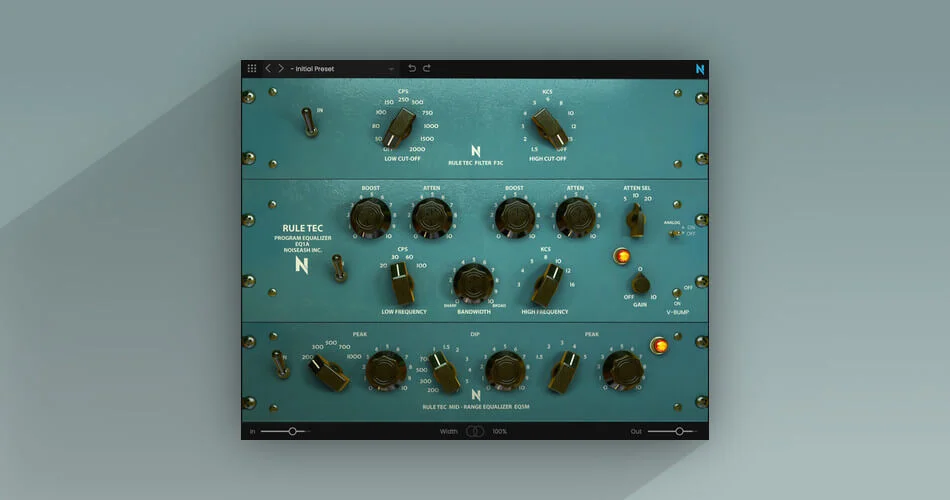Click the left Peak gain knob
Viewport: 950px width, 500px height.
pyautogui.click(x=385, y=370)
